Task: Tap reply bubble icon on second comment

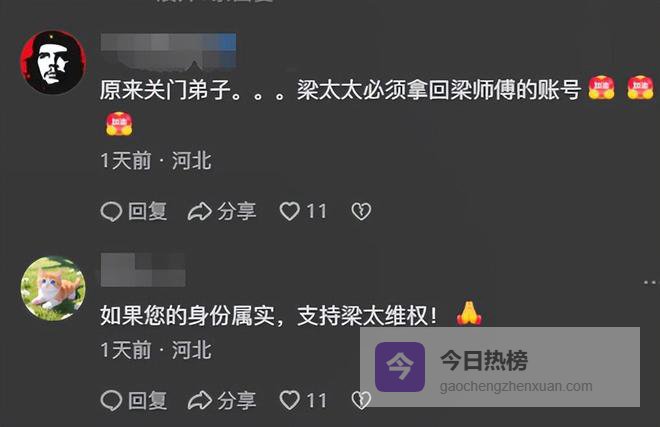Action: [x=111, y=400]
